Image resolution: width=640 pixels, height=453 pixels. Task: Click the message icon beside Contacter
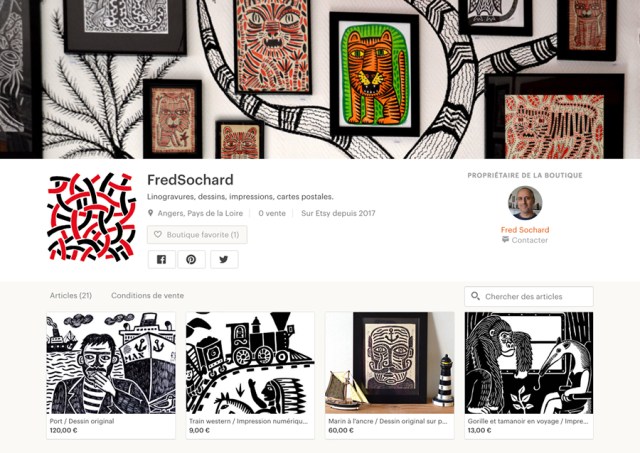click(505, 240)
